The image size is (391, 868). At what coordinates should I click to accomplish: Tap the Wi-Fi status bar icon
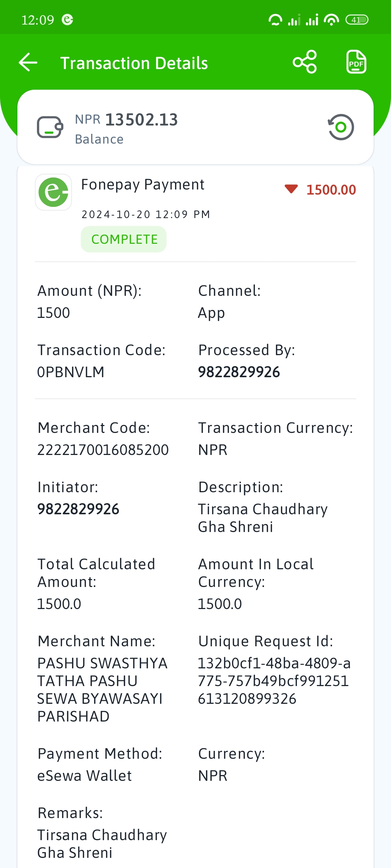coord(331,20)
